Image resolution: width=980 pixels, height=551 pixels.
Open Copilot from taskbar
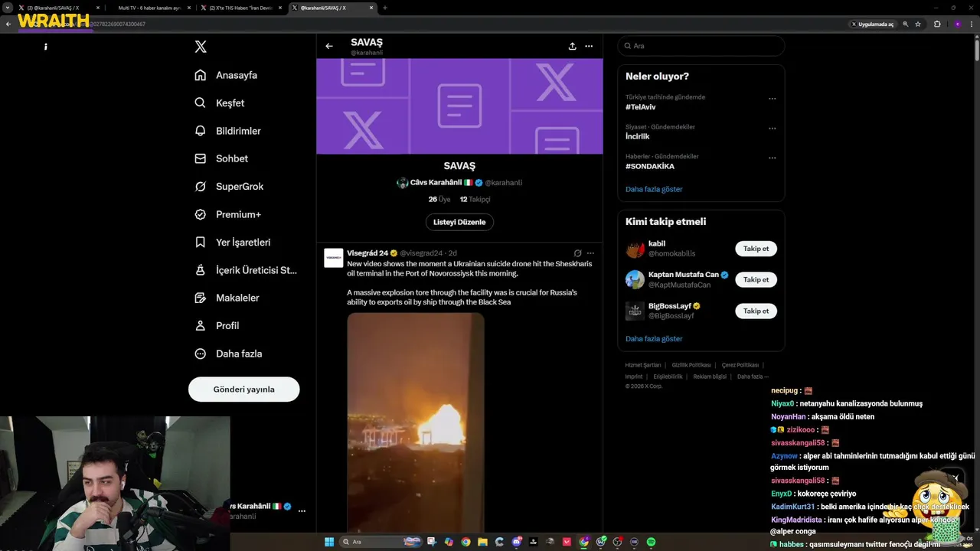[x=449, y=542]
